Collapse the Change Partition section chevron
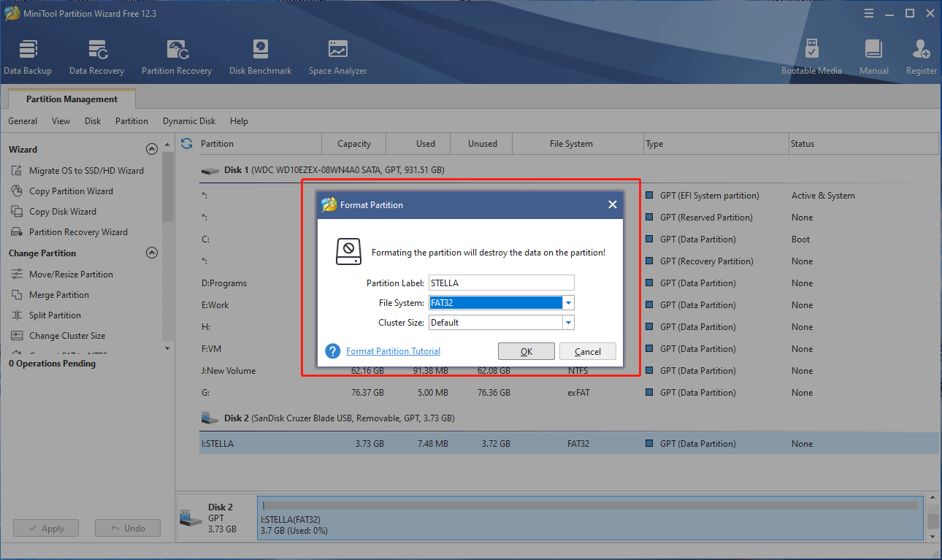Screen dimensions: 942x560 pos(152,253)
